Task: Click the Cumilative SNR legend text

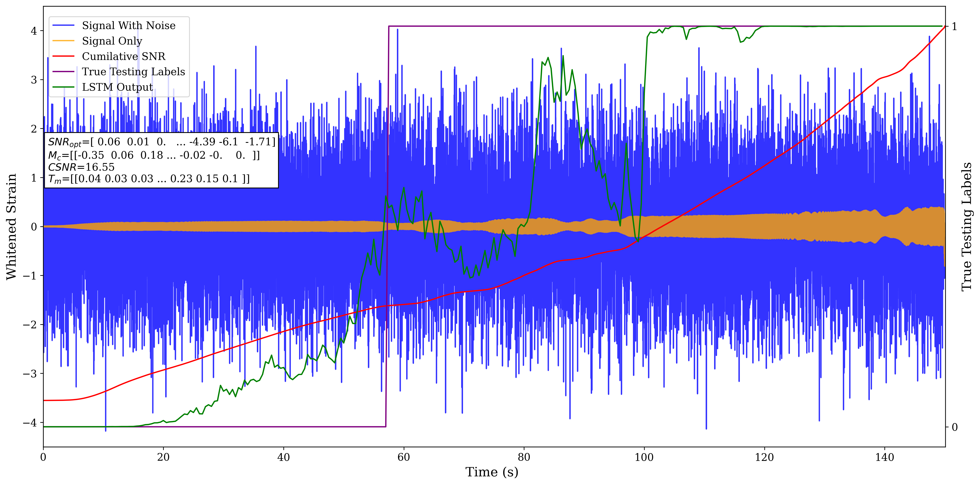Action: click(124, 56)
